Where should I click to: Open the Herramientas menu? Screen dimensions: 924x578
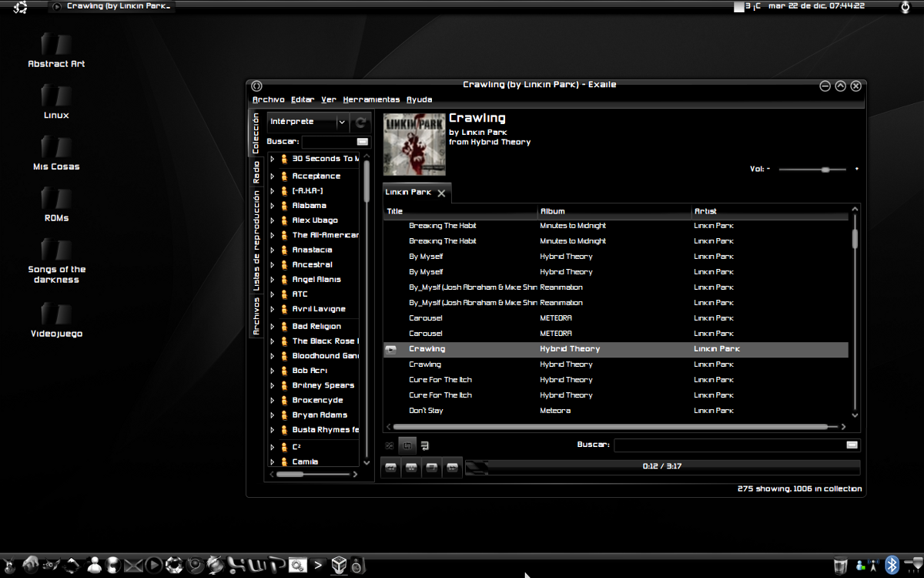tap(371, 99)
